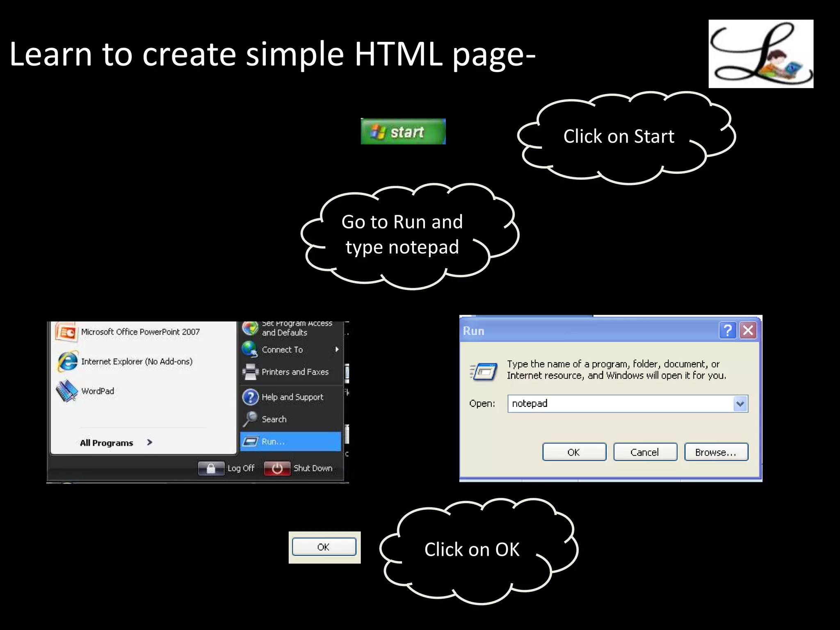Open the WordPad icon
Screen dimensions: 840x630
[67, 391]
